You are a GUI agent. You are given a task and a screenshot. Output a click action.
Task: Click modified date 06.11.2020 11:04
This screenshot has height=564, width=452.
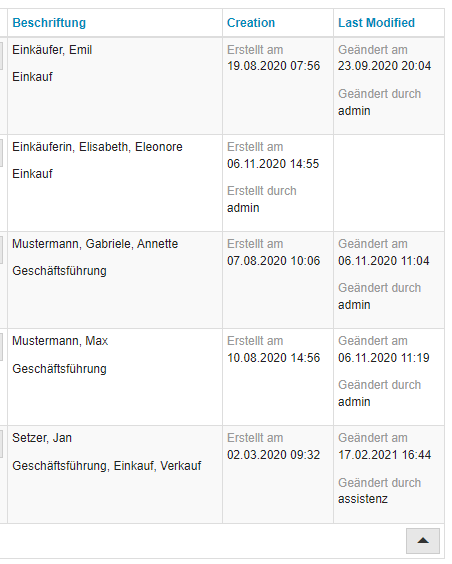coord(384,260)
